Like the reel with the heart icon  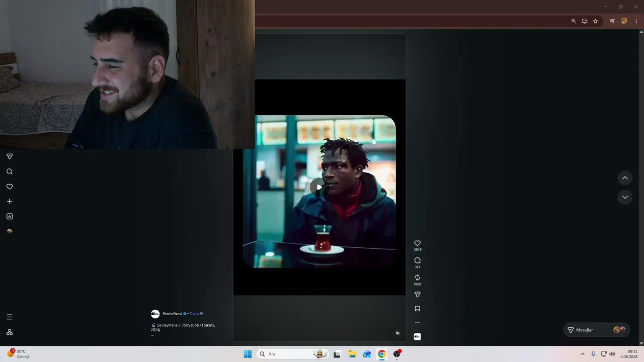pyautogui.click(x=417, y=243)
